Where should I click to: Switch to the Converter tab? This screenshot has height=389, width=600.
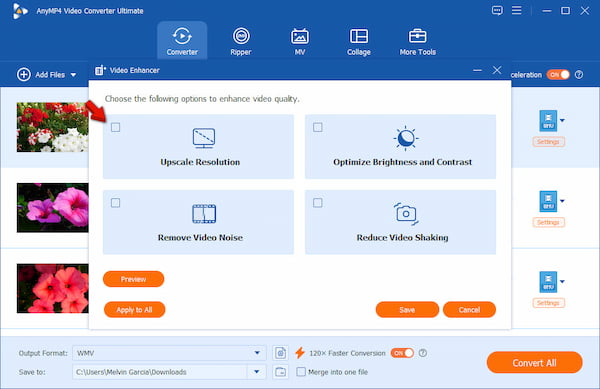click(x=182, y=41)
